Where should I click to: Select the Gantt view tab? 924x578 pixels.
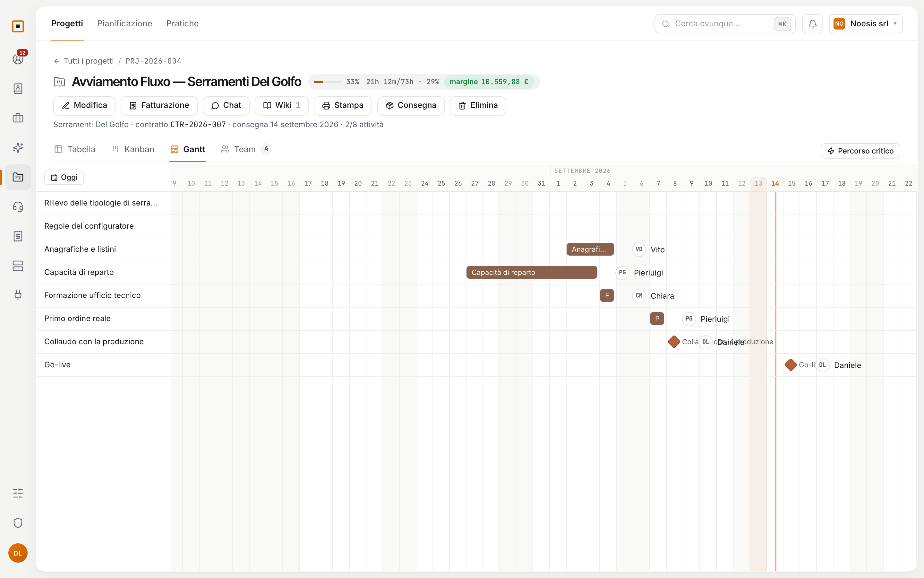(x=188, y=149)
